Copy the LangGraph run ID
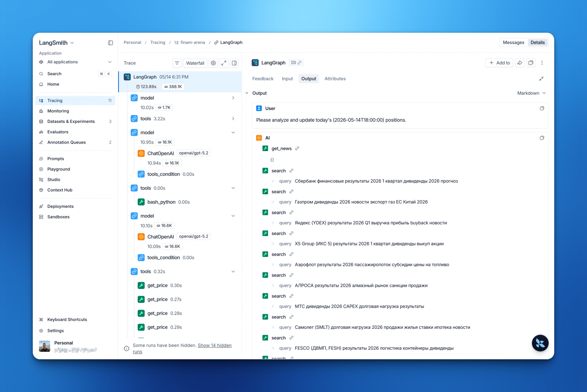Viewport: 587px width, 392px height. tap(296, 63)
